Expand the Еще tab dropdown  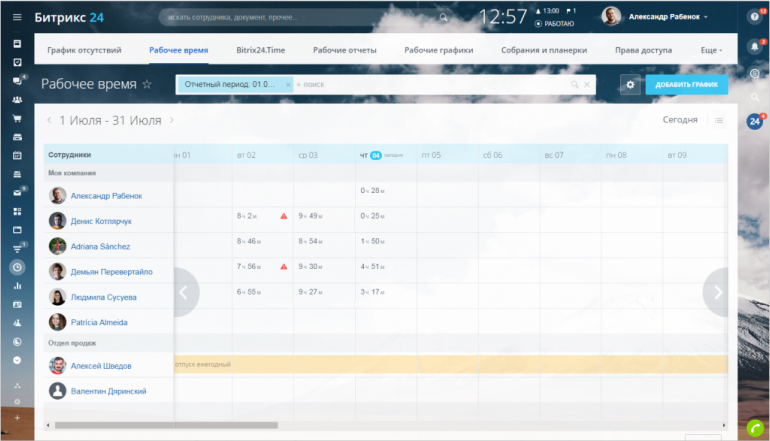tap(712, 50)
